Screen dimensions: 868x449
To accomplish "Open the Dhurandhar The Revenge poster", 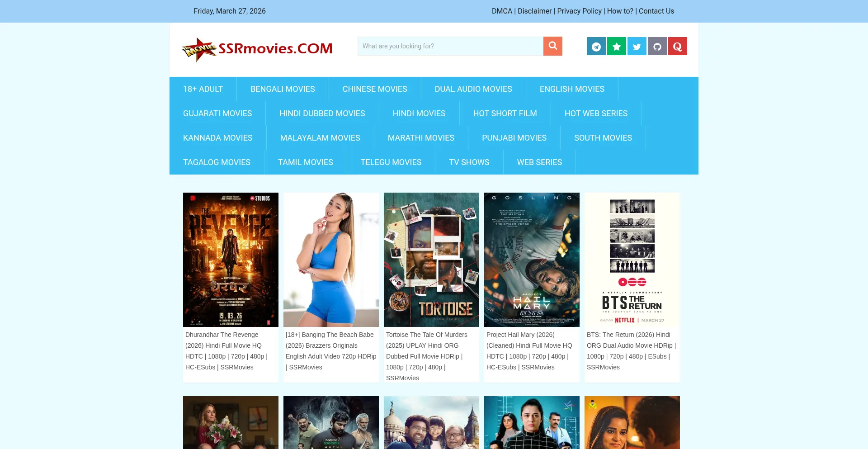I will pos(231,260).
